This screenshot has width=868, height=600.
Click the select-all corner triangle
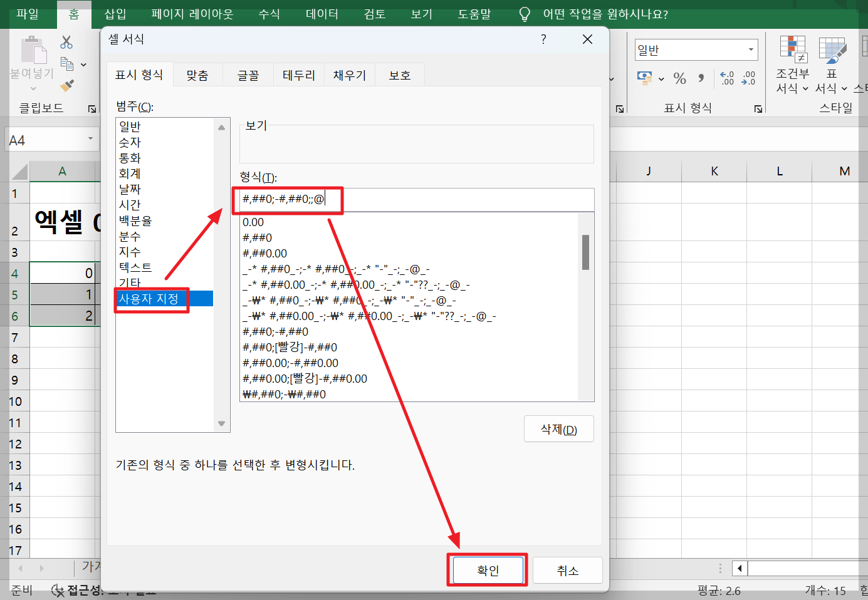pos(19,172)
